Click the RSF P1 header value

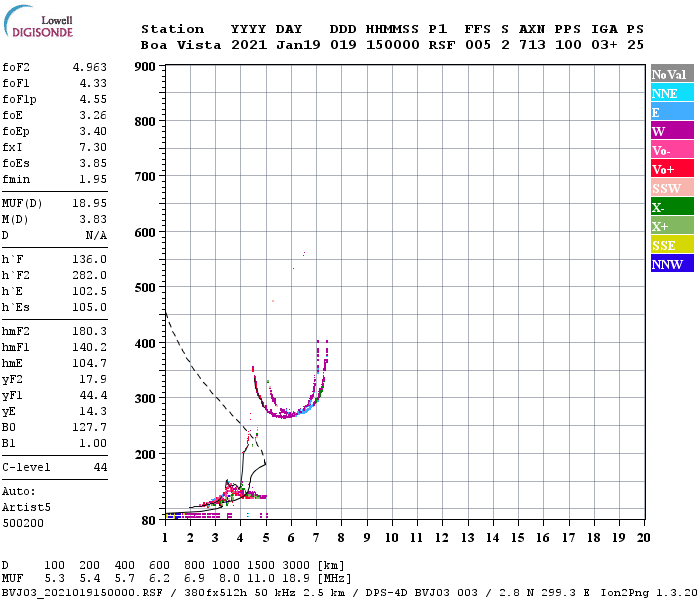(x=442, y=45)
